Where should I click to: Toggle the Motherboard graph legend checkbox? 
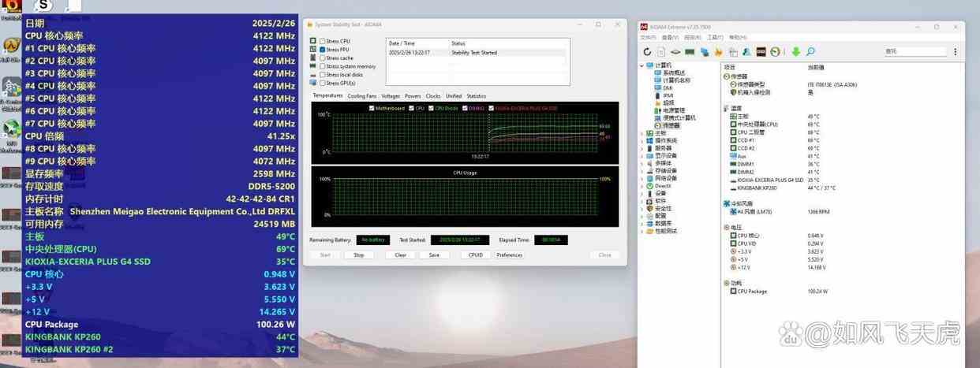click(x=372, y=108)
